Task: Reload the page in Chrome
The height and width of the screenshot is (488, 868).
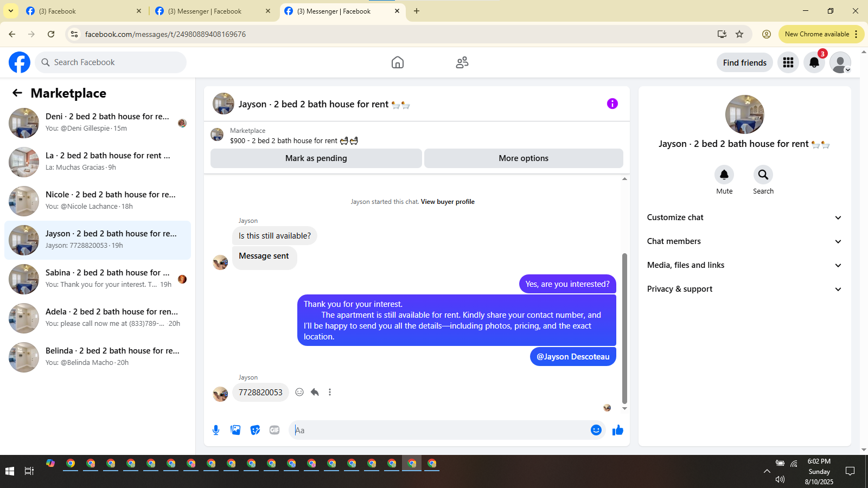Action: (x=51, y=34)
